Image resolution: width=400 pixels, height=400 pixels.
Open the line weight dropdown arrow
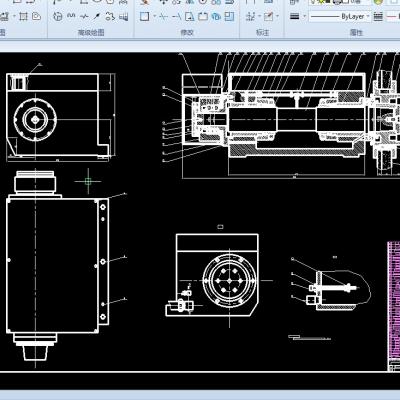tap(304, 16)
